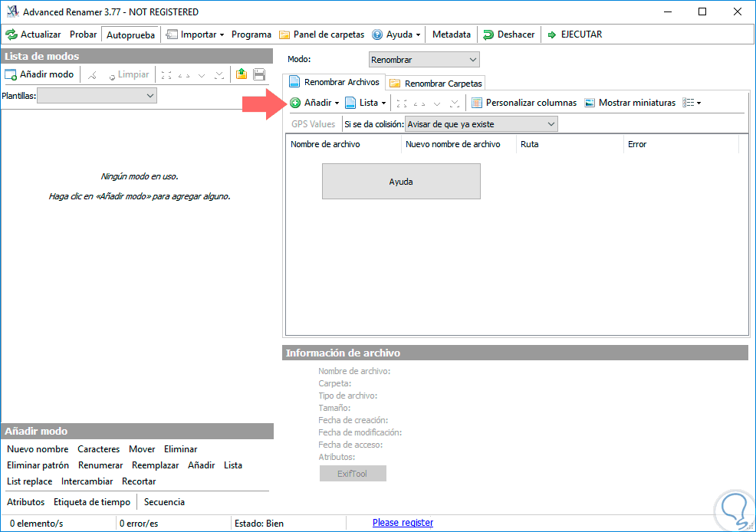Click the Nombre de archivo column header
The image size is (756, 532).
coord(343,144)
